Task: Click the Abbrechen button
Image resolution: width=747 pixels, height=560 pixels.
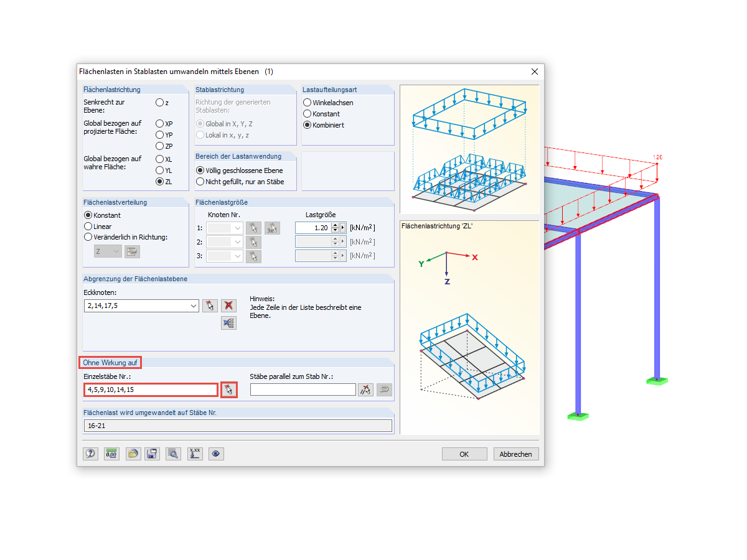Action: 516,454
